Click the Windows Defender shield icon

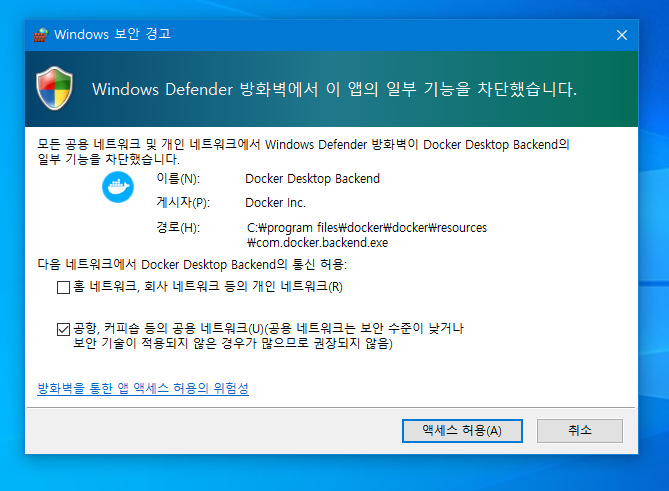pos(55,88)
